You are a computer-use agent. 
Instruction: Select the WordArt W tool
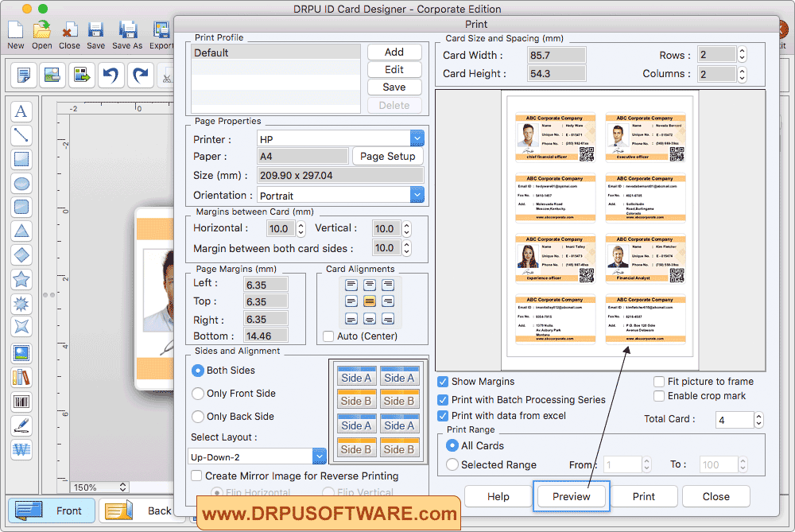pos(21,449)
